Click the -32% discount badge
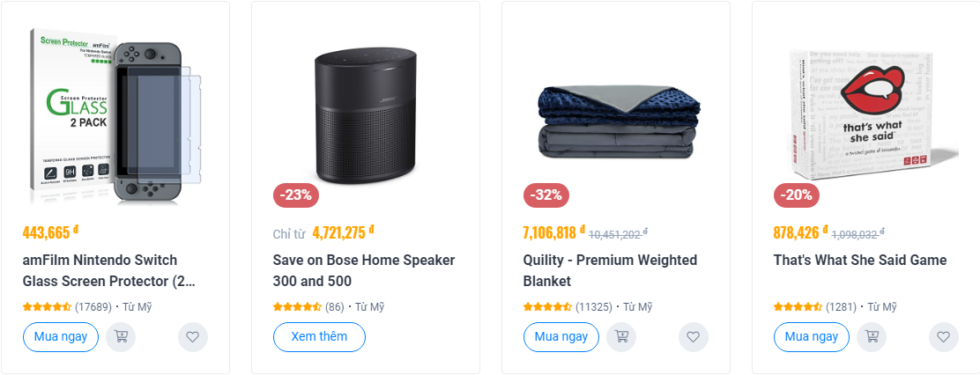 [x=546, y=195]
